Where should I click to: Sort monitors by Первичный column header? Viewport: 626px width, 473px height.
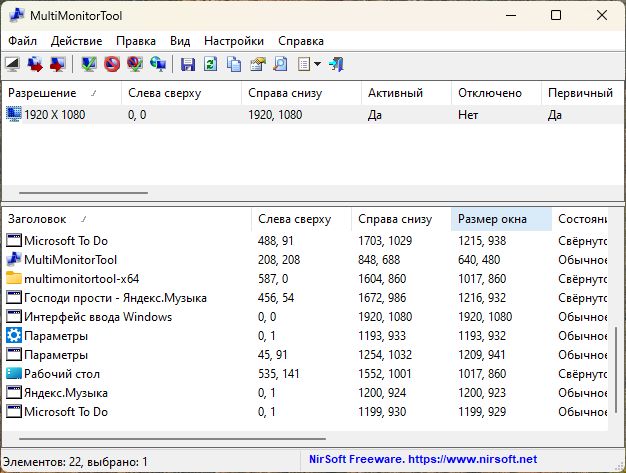(x=582, y=93)
